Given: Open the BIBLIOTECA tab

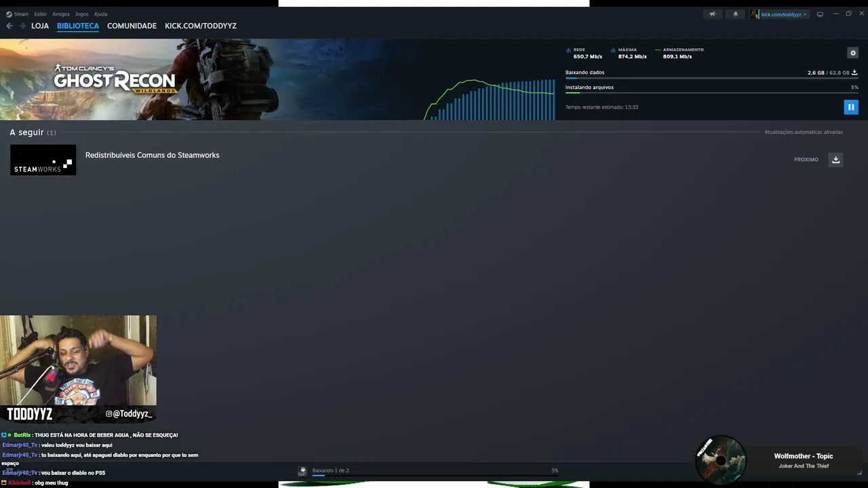Looking at the screenshot, I should (x=78, y=26).
